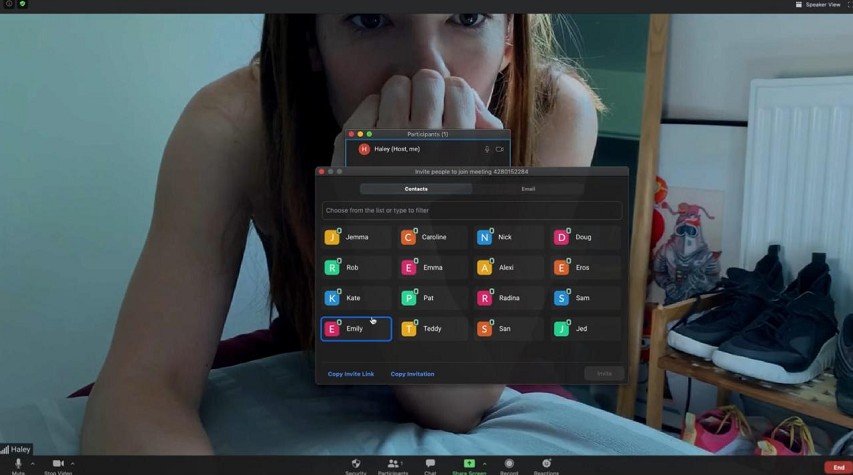Start recording with the Record icon
Screen dimensions: 853x475
click(509, 464)
